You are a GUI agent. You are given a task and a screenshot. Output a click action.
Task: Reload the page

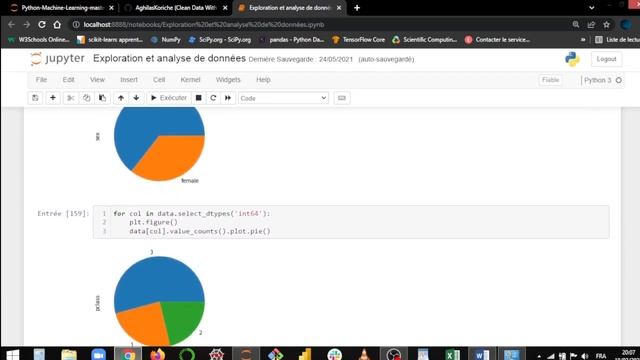click(42, 24)
